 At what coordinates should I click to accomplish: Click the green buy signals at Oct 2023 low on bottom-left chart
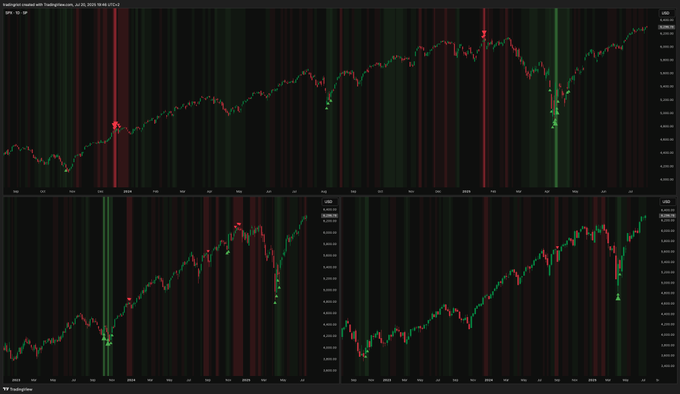pos(108,340)
